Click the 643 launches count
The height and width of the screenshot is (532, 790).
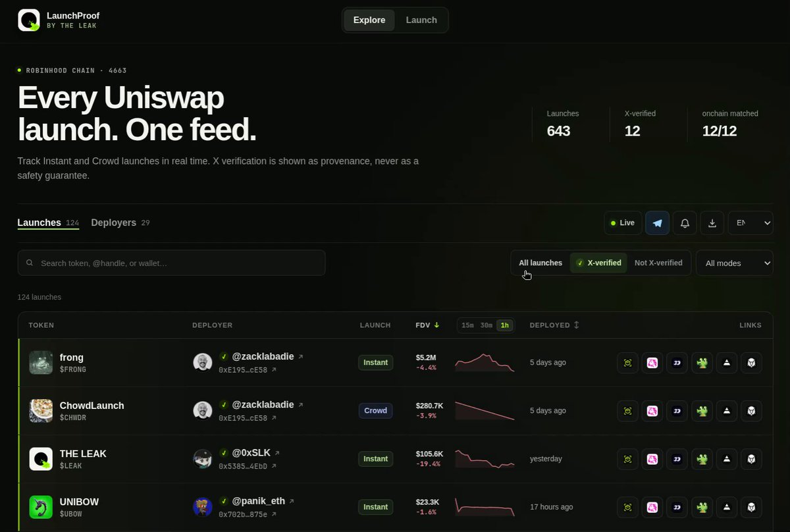point(559,131)
